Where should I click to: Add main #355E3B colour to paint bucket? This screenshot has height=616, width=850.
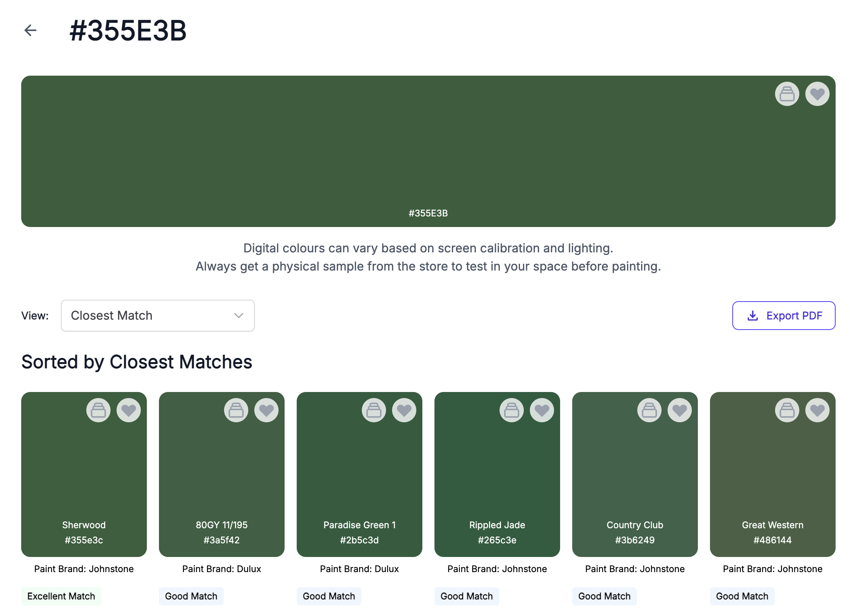[787, 94]
